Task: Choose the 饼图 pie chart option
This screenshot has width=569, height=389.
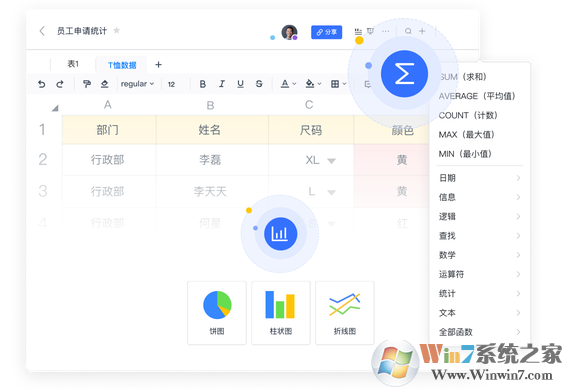Action: click(217, 312)
